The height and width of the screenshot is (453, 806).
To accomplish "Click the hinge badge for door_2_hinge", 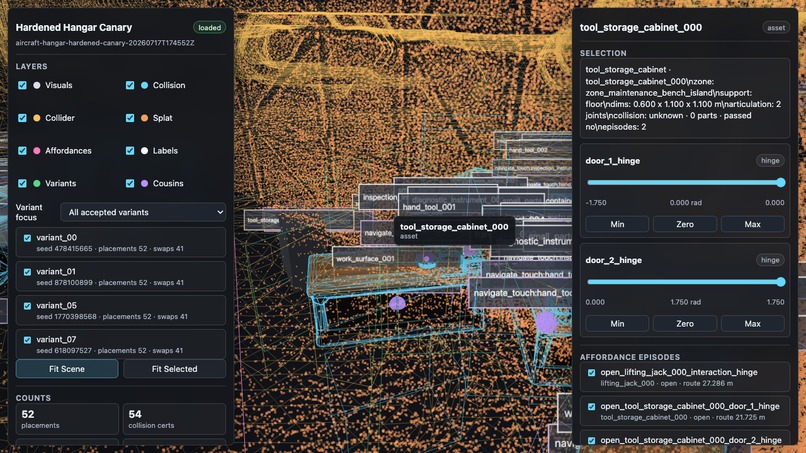I will pos(770,260).
